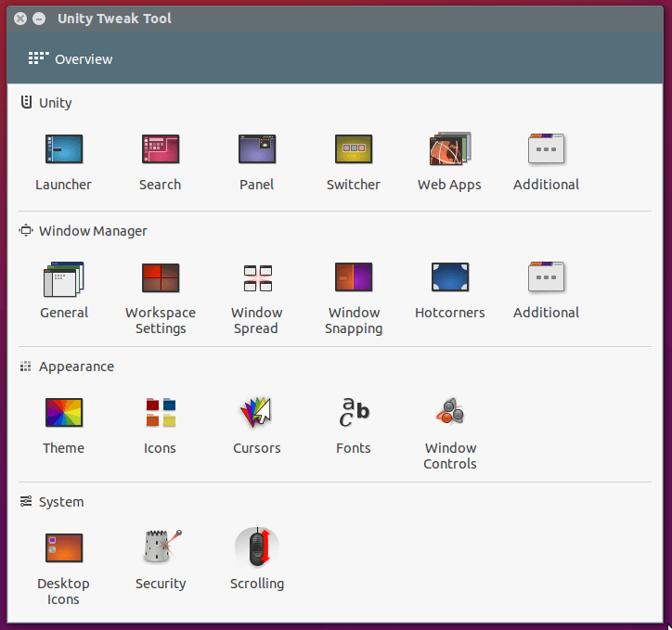Click the Overview toolbar button
This screenshot has width=672, height=630.
click(x=71, y=59)
